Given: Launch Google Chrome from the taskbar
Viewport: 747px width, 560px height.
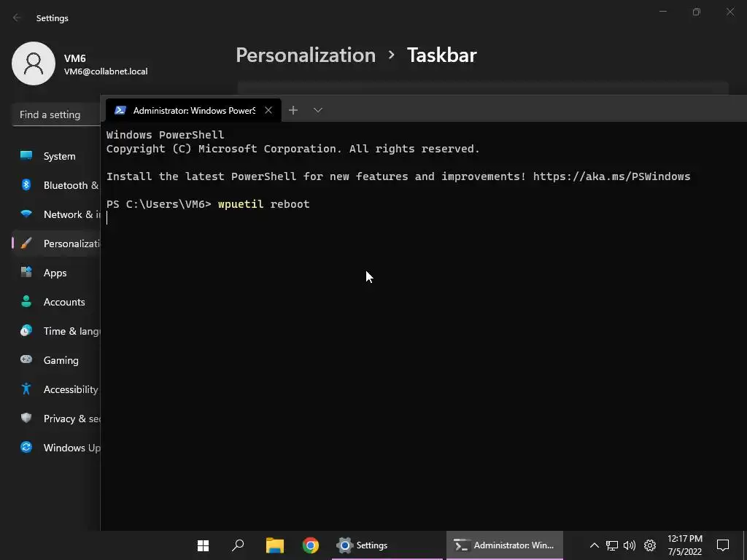Looking at the screenshot, I should [x=311, y=545].
